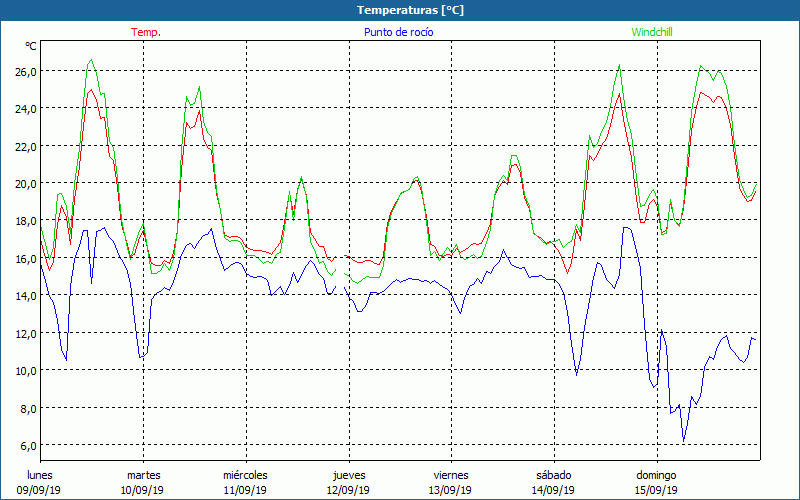Select the blue 'Punto de rocío' legend label
This screenshot has height=500, width=800.
[398, 32]
